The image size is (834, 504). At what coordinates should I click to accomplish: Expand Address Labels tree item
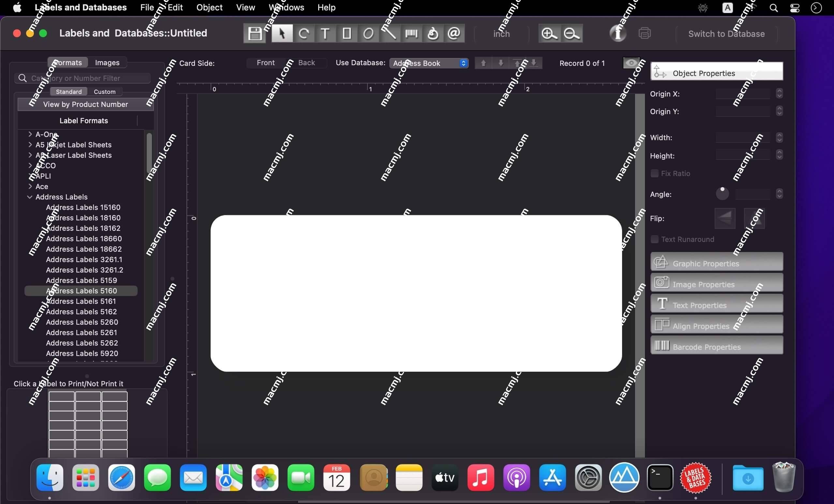point(30,197)
